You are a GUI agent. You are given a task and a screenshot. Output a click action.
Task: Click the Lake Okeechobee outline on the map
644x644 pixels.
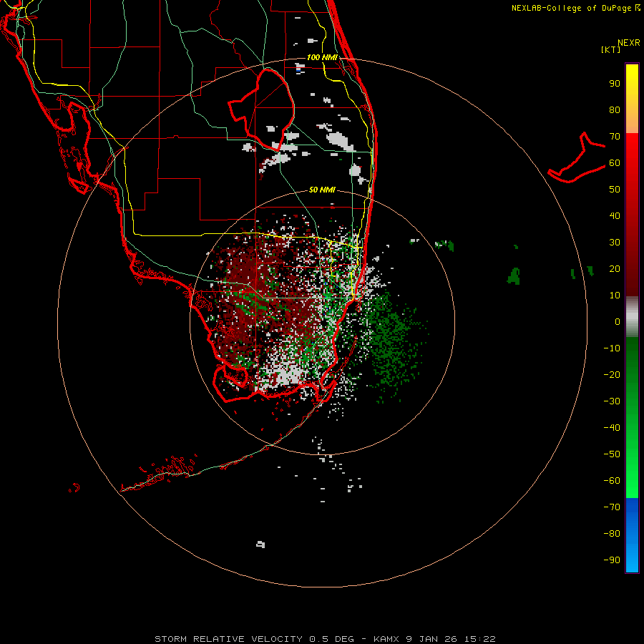click(x=262, y=109)
